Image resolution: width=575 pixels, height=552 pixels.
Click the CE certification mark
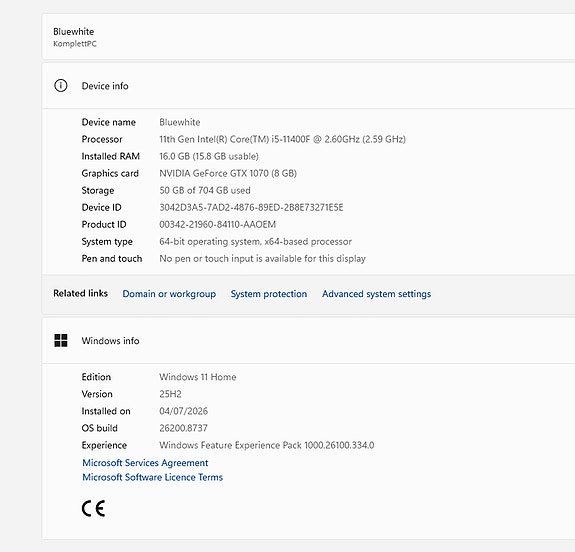[x=94, y=508]
